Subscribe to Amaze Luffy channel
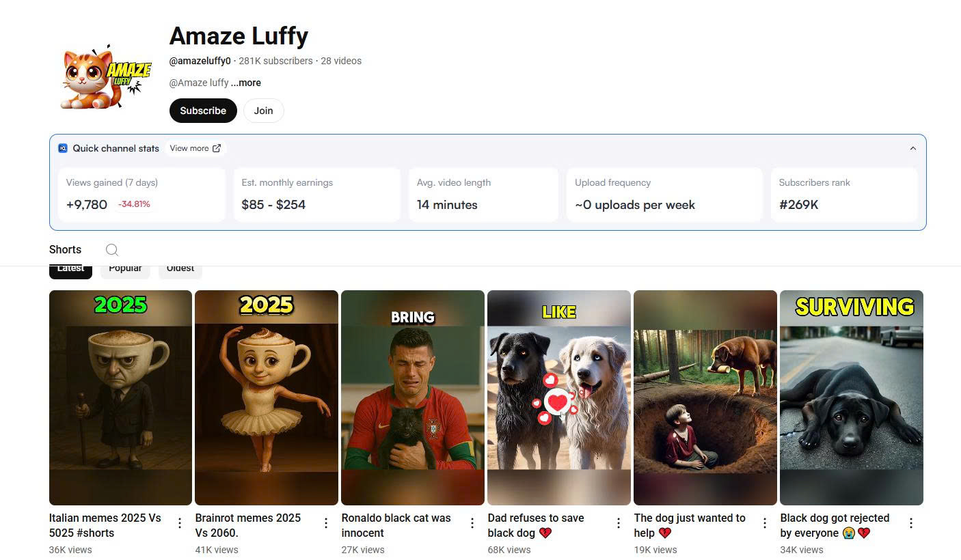 [x=203, y=111]
